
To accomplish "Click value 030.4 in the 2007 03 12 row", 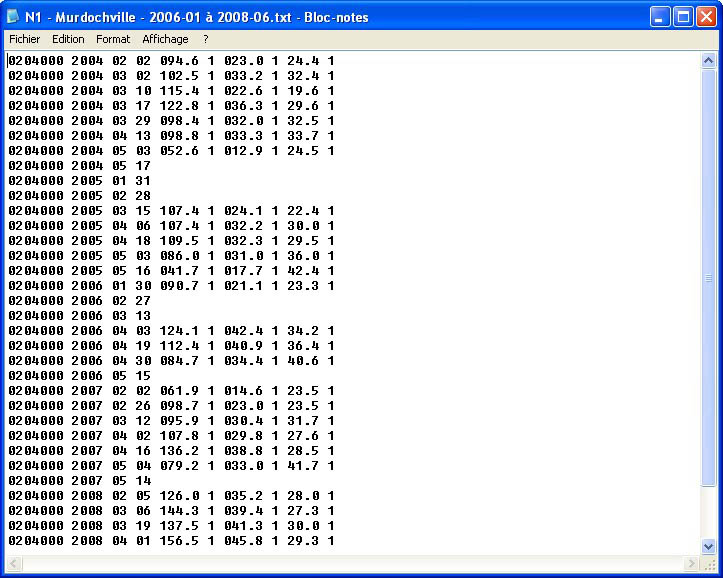I will pos(243,421).
